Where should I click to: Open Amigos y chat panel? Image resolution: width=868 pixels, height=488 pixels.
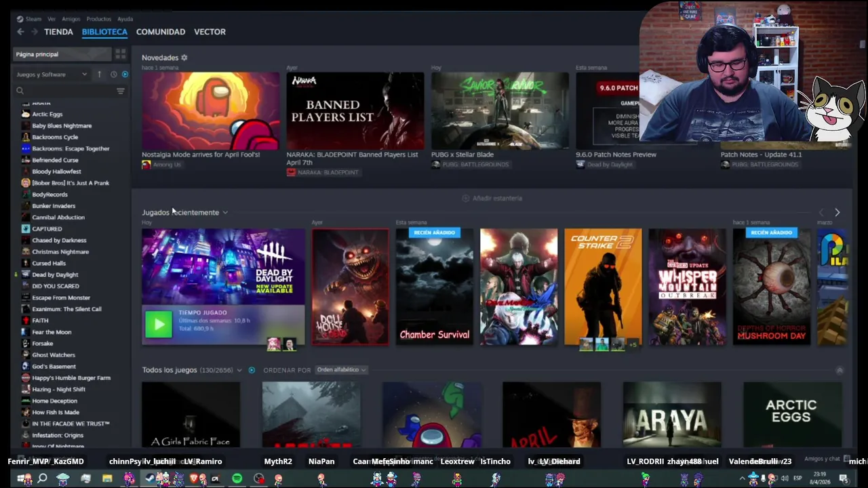(827, 459)
